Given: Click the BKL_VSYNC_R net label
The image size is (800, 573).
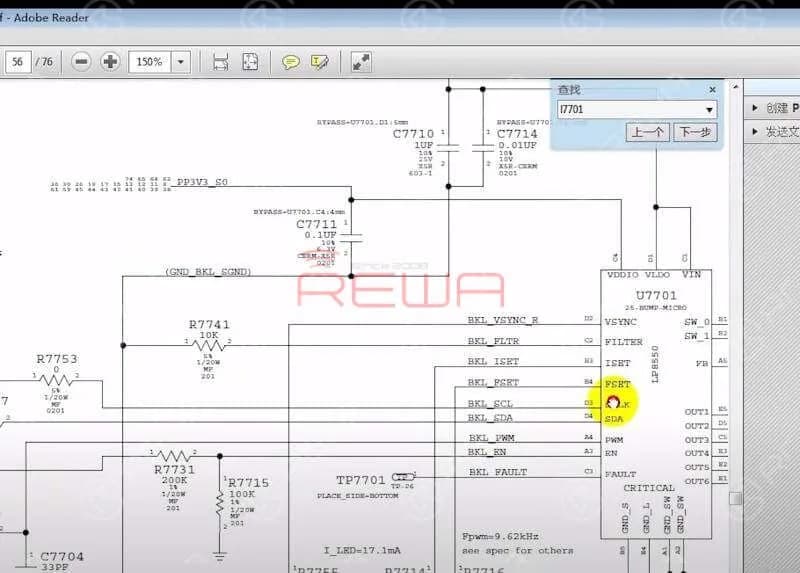Looking at the screenshot, I should [x=503, y=320].
